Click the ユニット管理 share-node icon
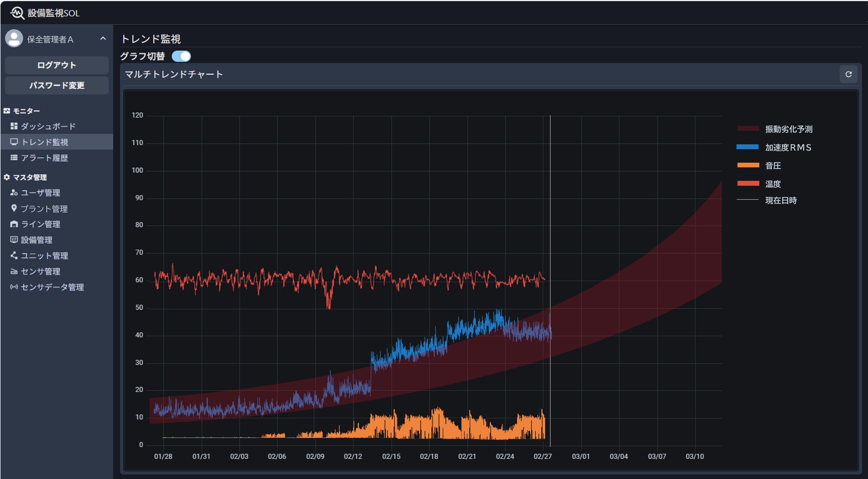Screen dimensions: 868x479 [14, 256]
